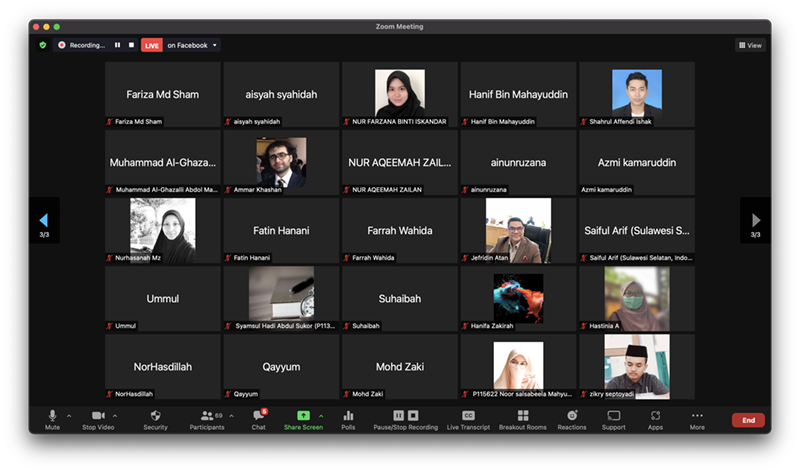
Task: Mute the microphone
Action: (x=52, y=419)
